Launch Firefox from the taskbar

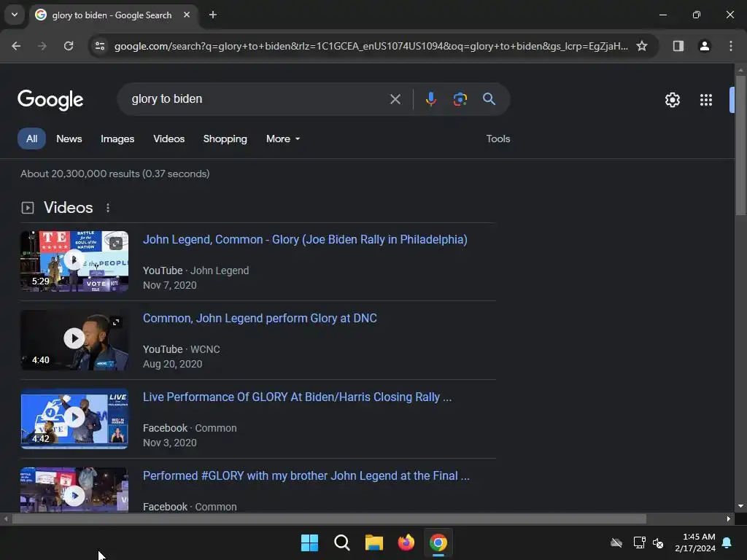[x=406, y=542]
